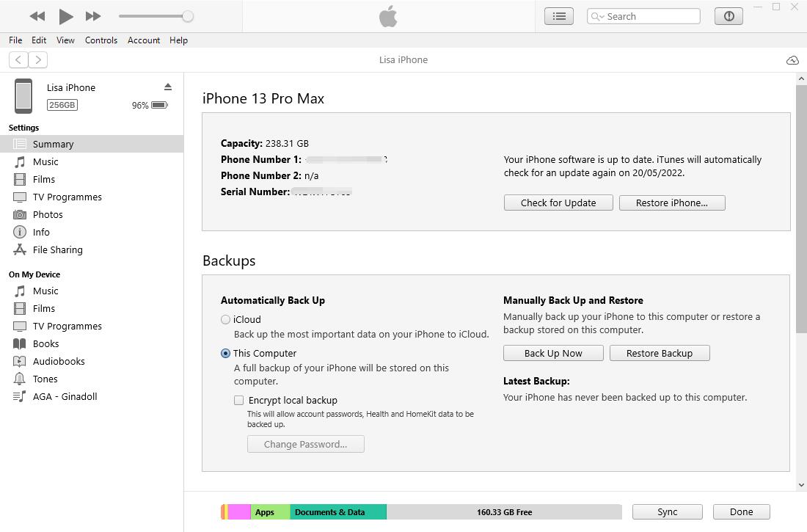The image size is (807, 532).
Task: Open Films under On My Device
Action: pos(92,308)
